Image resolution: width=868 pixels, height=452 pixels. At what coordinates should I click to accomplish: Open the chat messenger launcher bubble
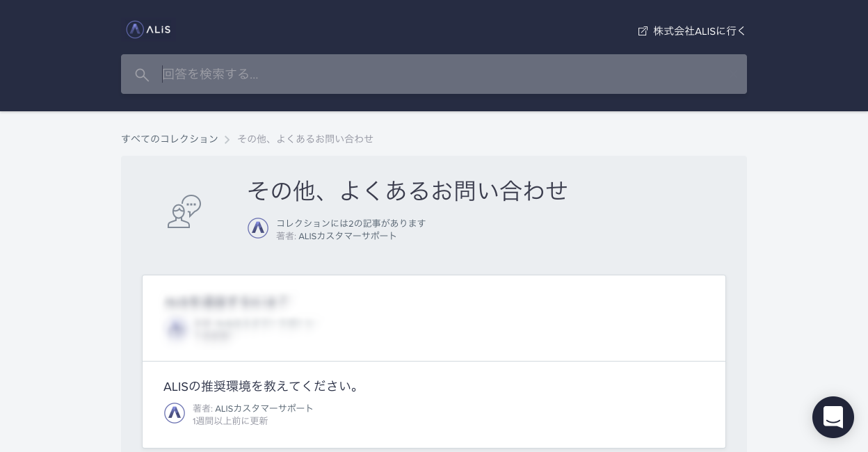coord(833,417)
